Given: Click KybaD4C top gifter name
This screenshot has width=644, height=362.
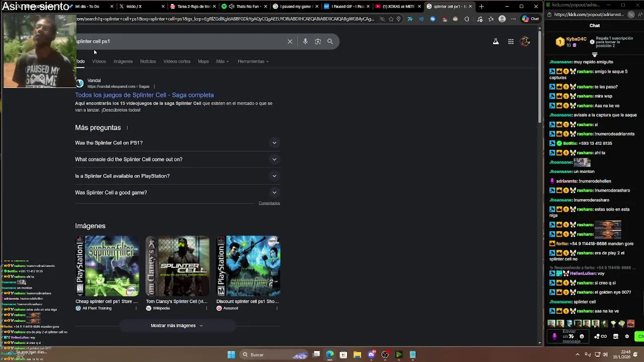Looking at the screenshot, I should pos(577,39).
